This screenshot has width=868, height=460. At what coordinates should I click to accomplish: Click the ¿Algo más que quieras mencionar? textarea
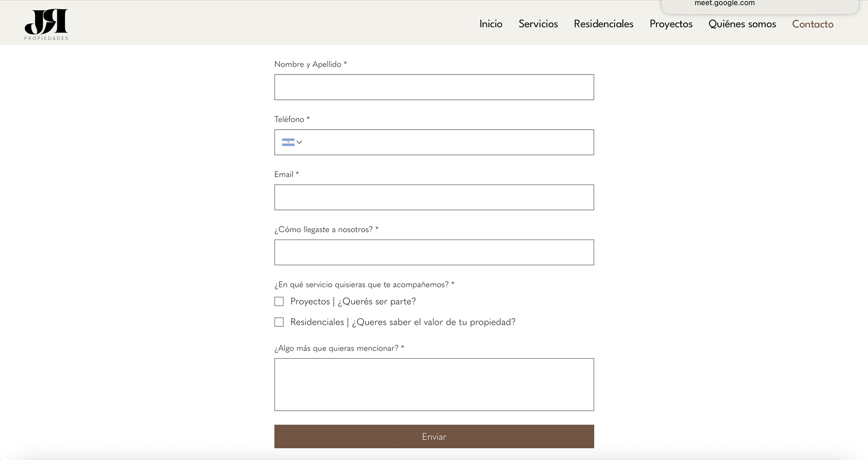[434, 385]
